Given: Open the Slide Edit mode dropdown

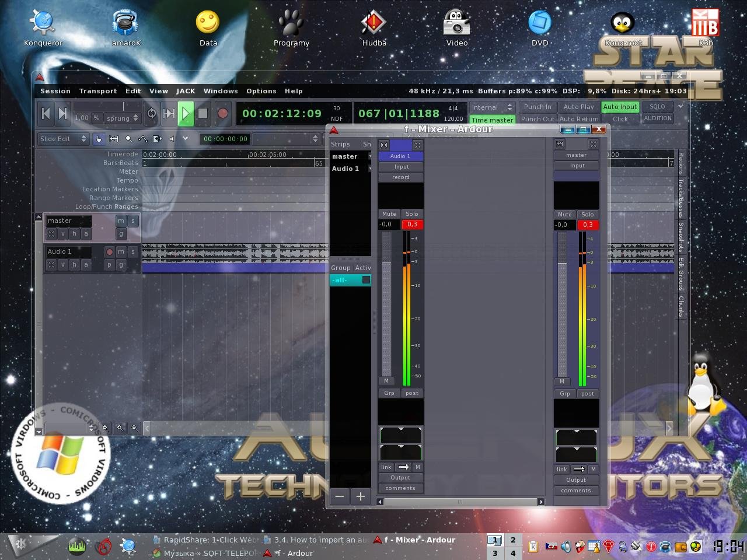Looking at the screenshot, I should click(63, 139).
